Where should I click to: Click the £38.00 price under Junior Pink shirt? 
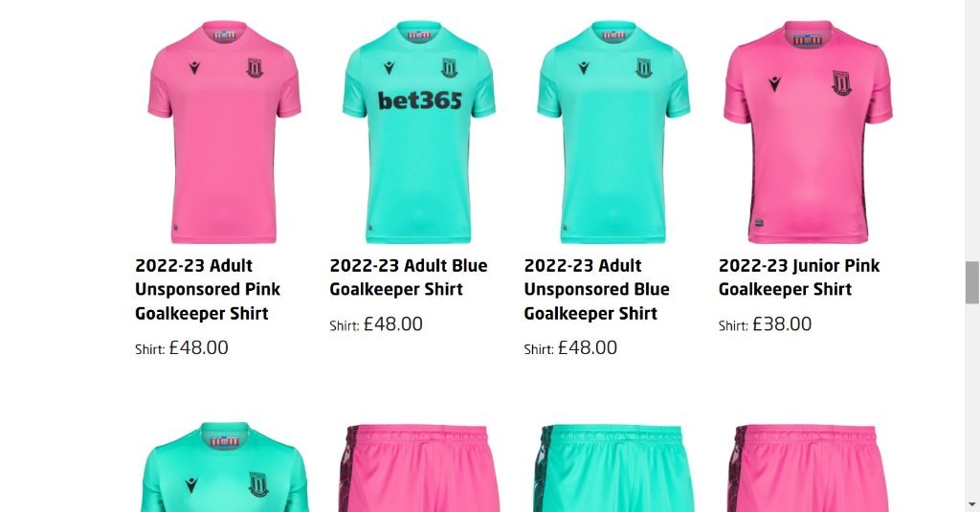tap(782, 323)
